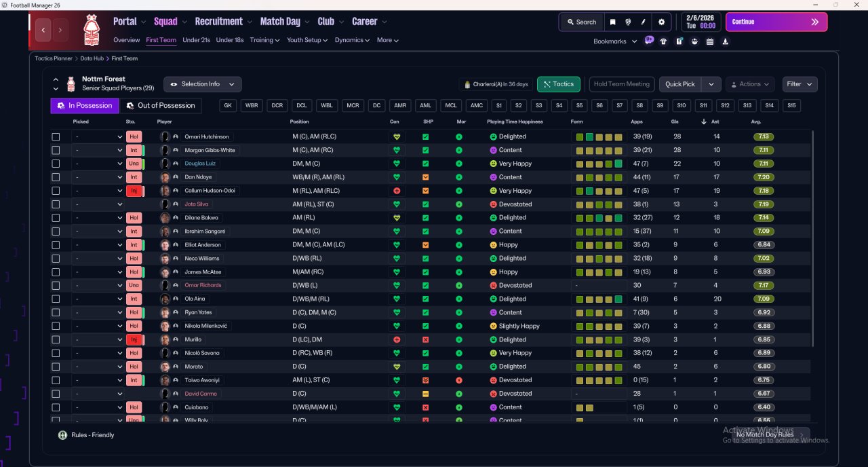868x467 pixels.
Task: Check the box beside Elliot Anderson
Action: point(56,245)
